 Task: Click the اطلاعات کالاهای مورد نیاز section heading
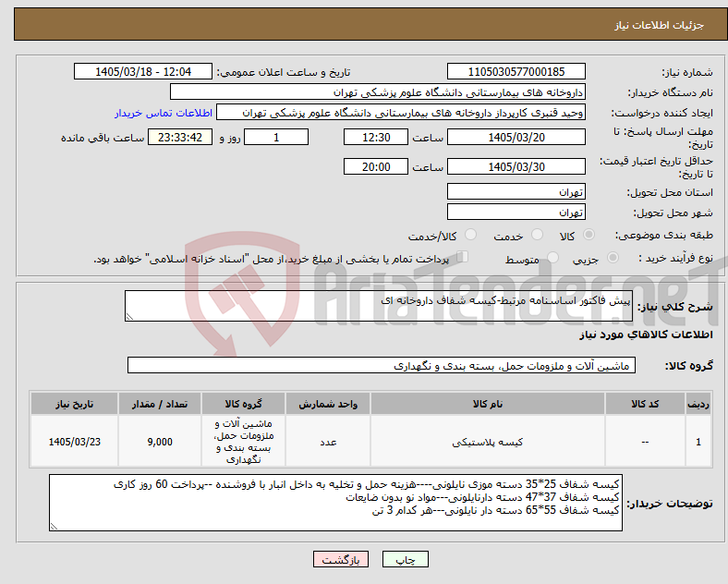coord(646,335)
